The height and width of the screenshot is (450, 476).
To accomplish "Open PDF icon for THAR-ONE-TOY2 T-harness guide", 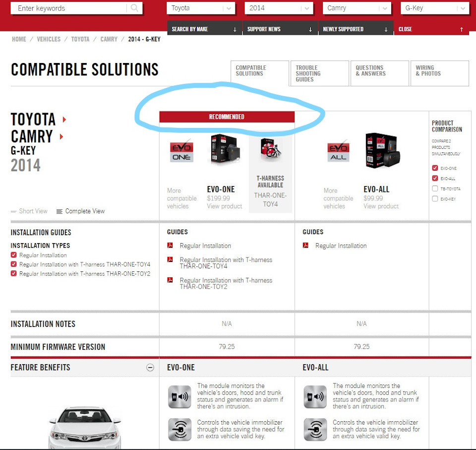I will pyautogui.click(x=170, y=280).
